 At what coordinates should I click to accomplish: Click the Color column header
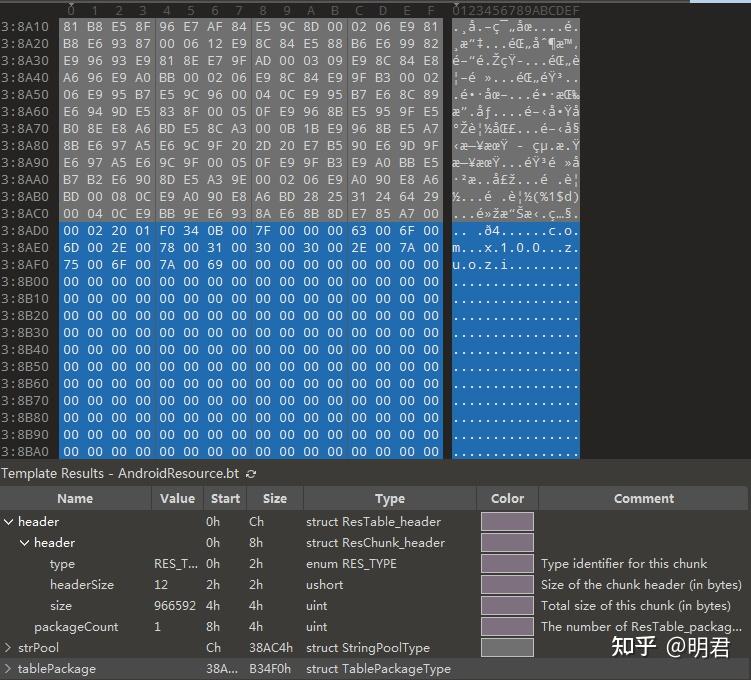[x=507, y=499]
